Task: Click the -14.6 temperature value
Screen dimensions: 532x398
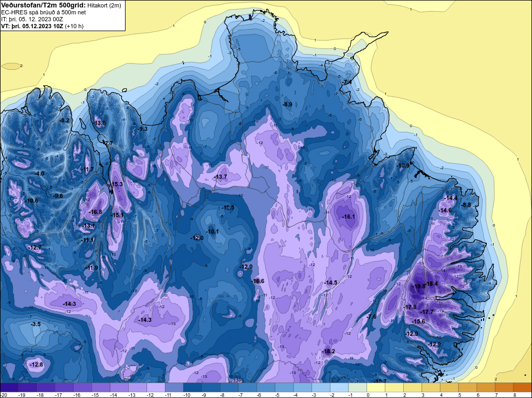Action: coord(445,210)
